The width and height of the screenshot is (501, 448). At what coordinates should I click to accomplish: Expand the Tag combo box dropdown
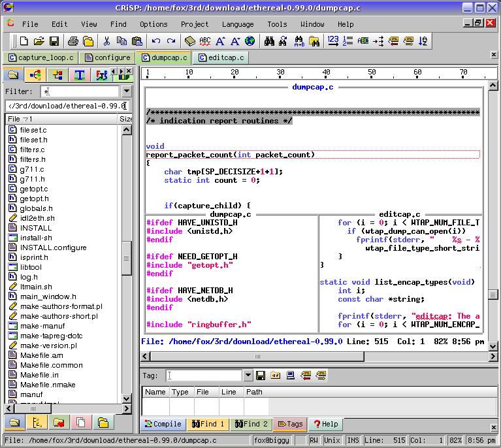[x=248, y=376]
